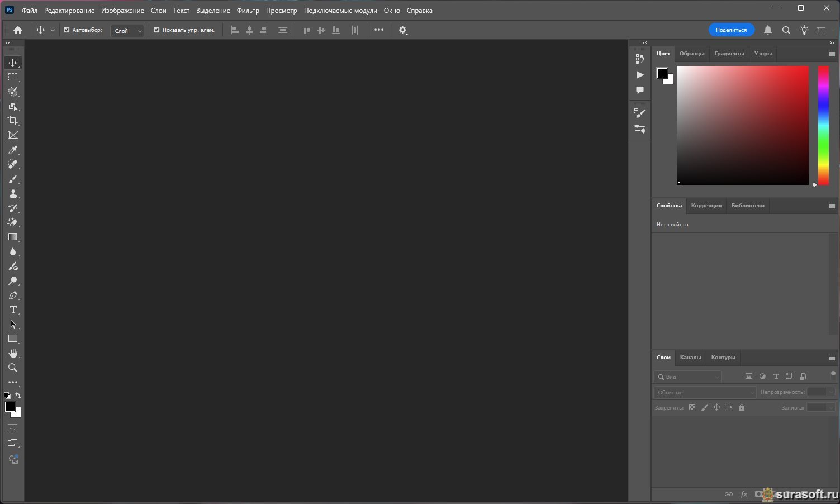Screen dimensions: 840x504
Task: Toggle the pixel layers filter icon
Action: 749,377
